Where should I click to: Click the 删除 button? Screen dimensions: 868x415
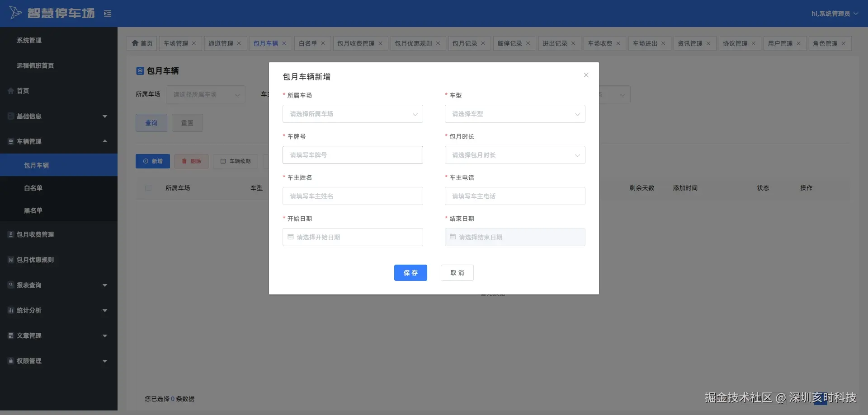pos(191,161)
